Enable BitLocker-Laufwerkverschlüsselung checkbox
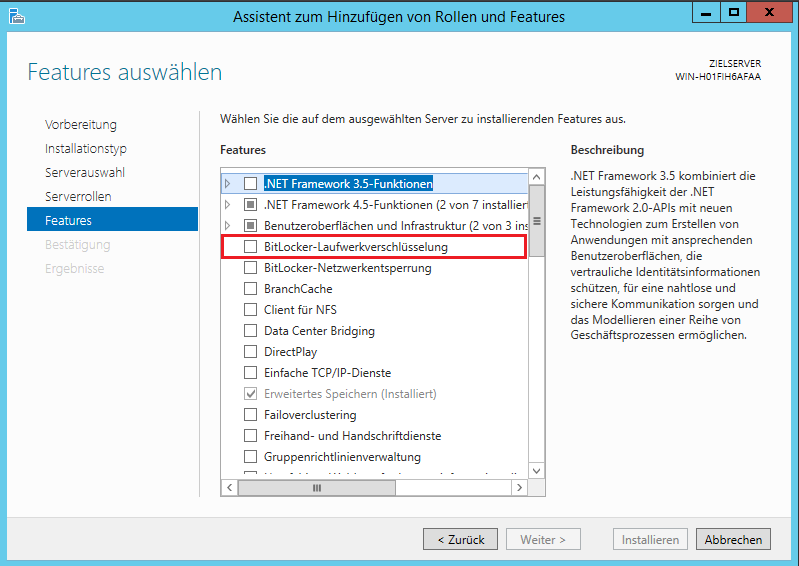Viewport: 799px width, 566px height. coord(251,247)
